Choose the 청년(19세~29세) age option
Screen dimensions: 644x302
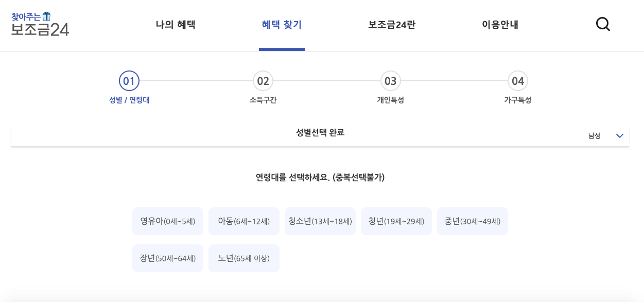click(396, 221)
